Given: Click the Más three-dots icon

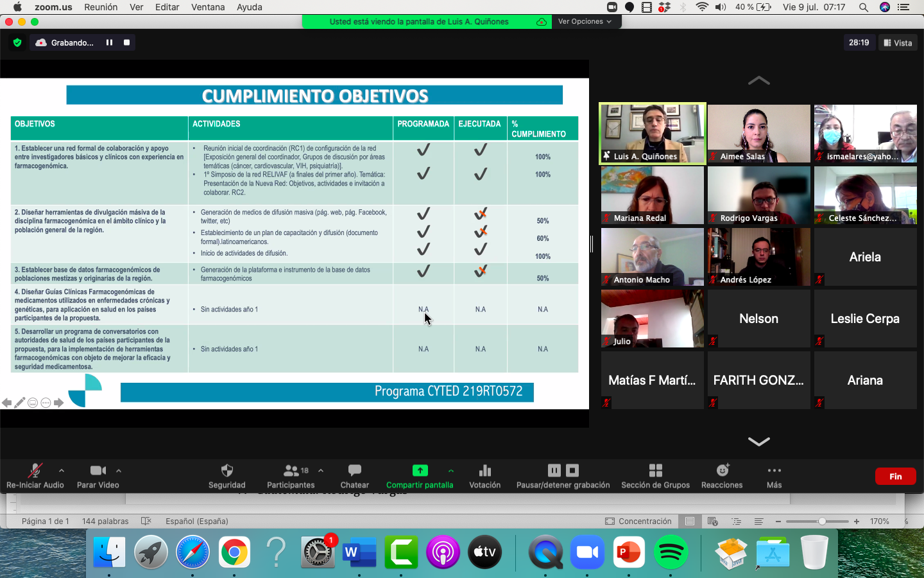Looking at the screenshot, I should pyautogui.click(x=774, y=471).
